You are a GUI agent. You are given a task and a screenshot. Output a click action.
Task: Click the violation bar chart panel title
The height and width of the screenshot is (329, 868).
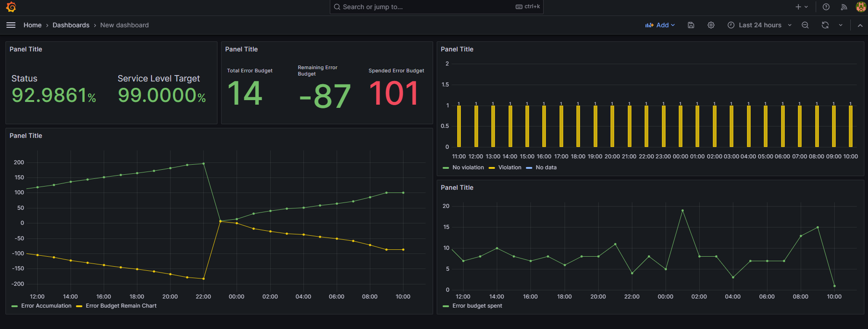[457, 49]
